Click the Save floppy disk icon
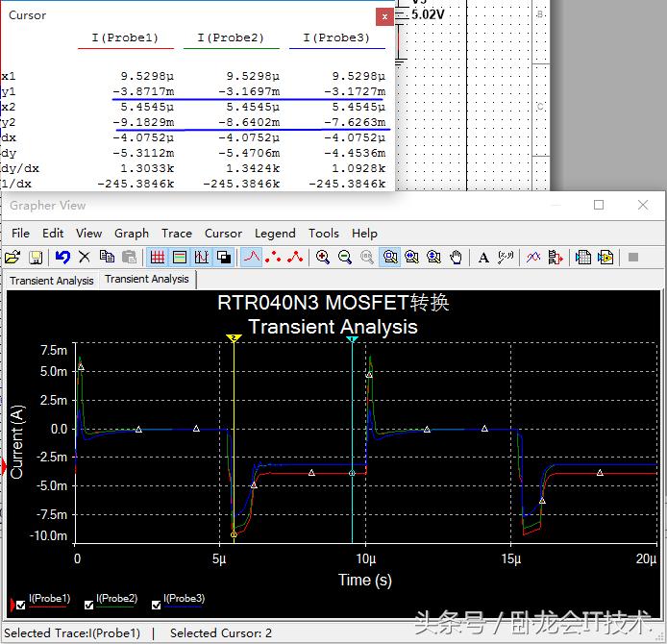Image resolution: width=667 pixels, height=644 pixels. tap(36, 257)
